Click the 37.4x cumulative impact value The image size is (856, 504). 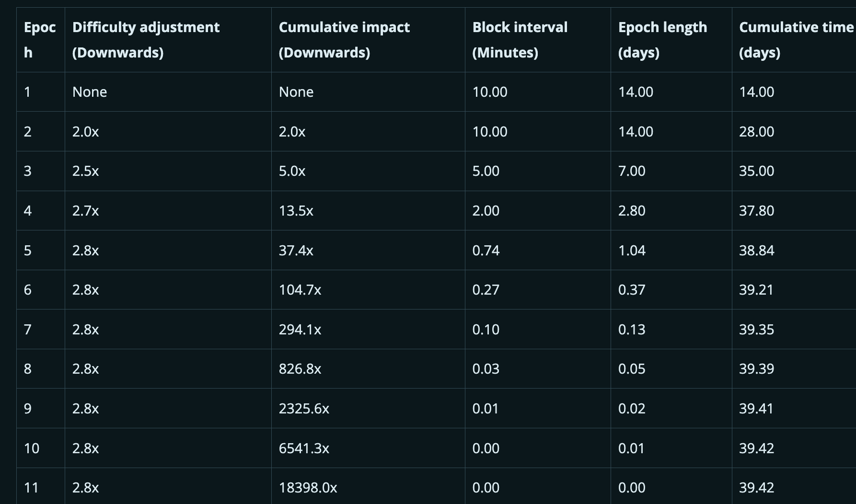pyautogui.click(x=296, y=251)
